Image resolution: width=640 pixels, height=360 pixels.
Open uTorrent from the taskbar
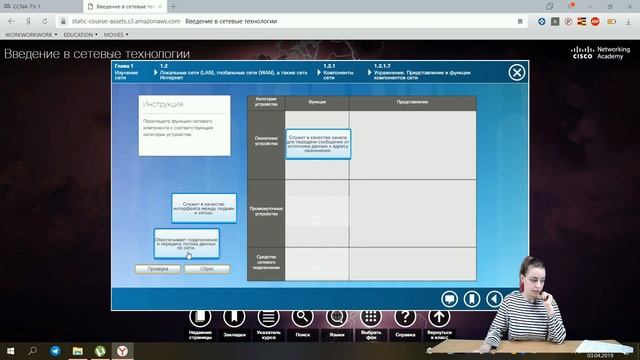tap(100, 351)
